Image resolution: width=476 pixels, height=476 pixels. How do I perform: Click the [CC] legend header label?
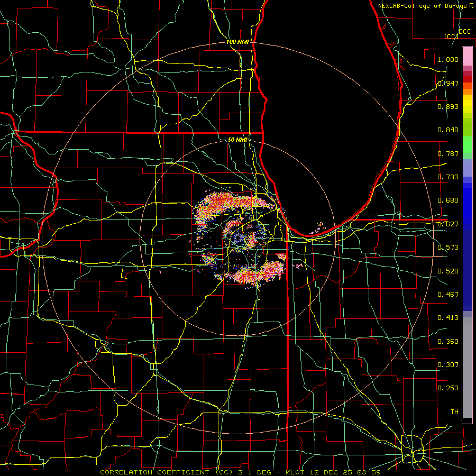451,36
